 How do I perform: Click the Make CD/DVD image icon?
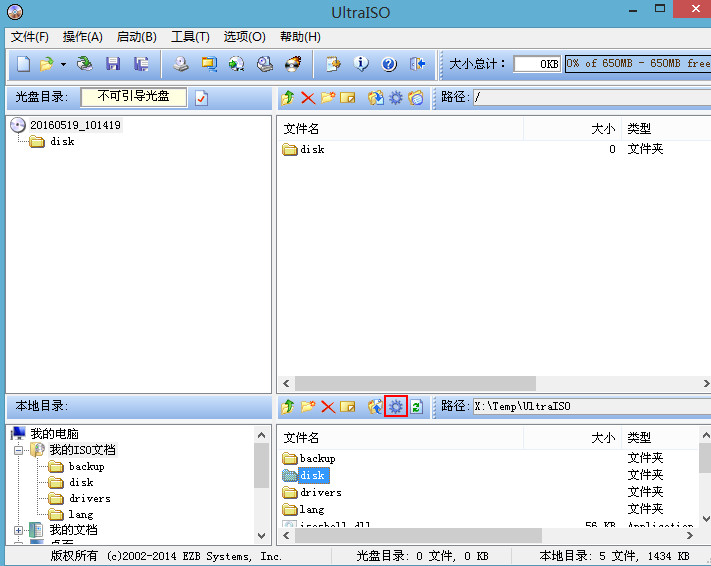tap(181, 64)
